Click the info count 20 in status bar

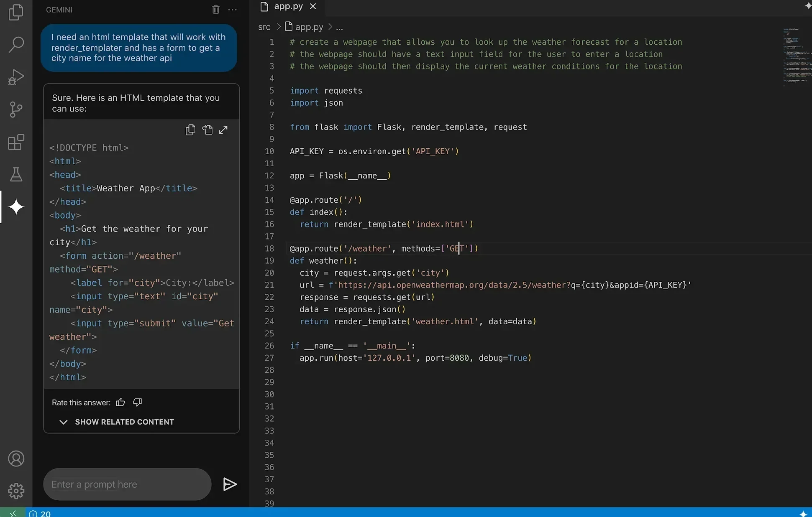40,514
